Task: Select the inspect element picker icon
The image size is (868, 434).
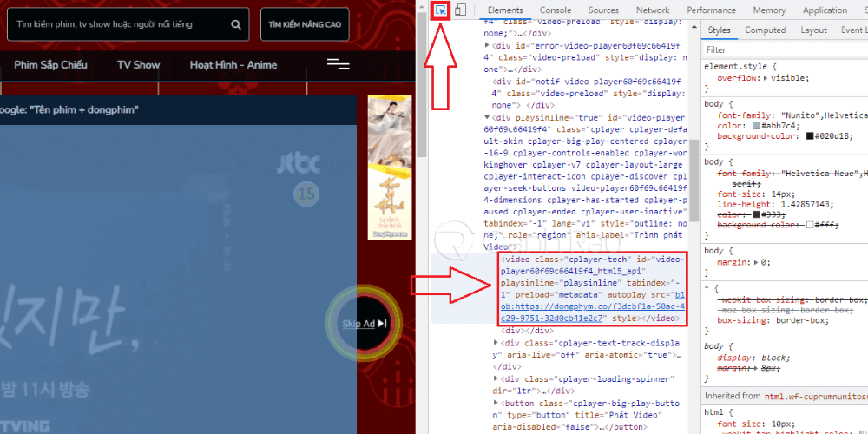Action: click(441, 10)
